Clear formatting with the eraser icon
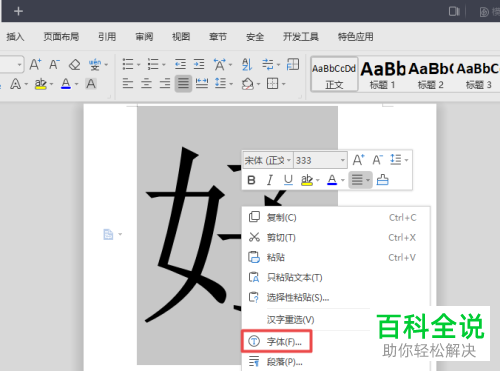The width and height of the screenshot is (500, 371). click(74, 64)
